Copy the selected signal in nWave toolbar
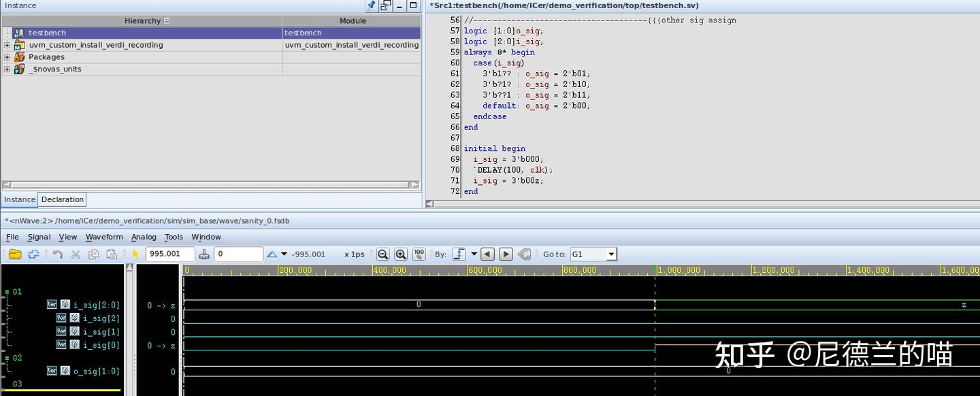980x396 pixels. coord(93,254)
